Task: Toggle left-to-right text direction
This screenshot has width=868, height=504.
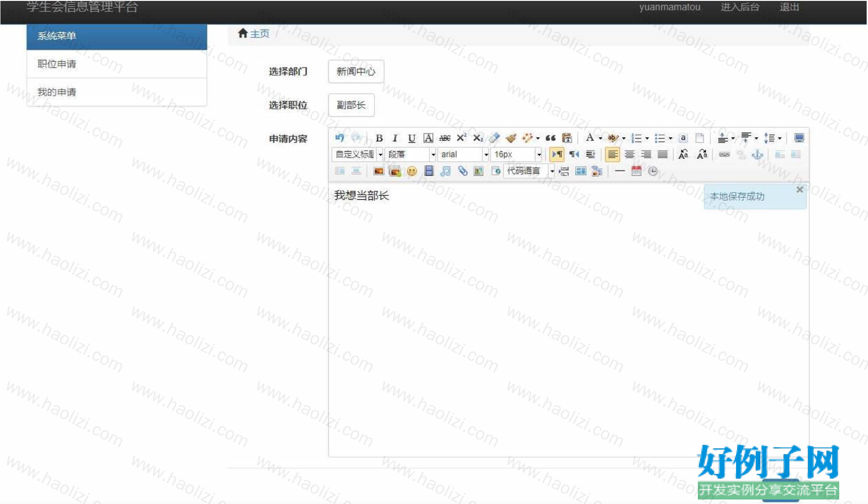Action: [557, 154]
